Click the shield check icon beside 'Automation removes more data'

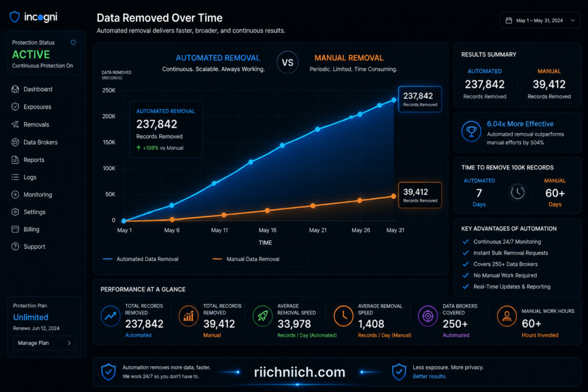tap(109, 372)
